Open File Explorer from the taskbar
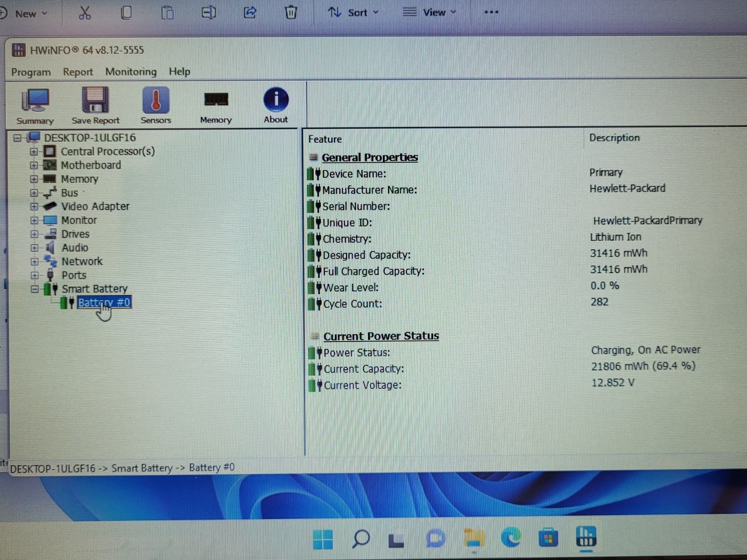This screenshot has height=560, width=747. 474,539
